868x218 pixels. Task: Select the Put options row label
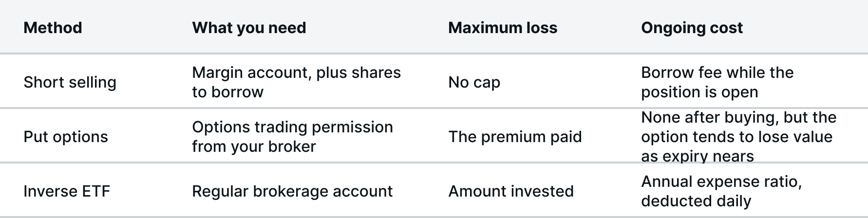[66, 137]
